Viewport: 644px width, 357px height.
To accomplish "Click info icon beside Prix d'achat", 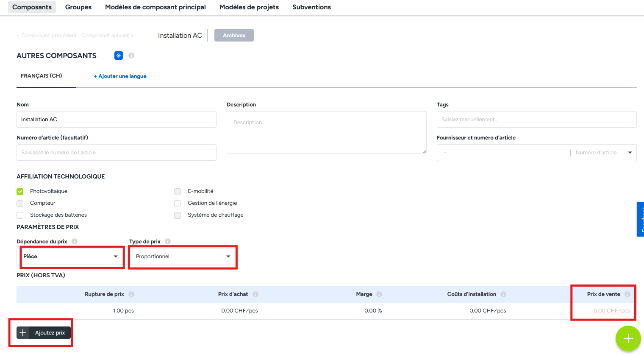I will click(x=255, y=294).
